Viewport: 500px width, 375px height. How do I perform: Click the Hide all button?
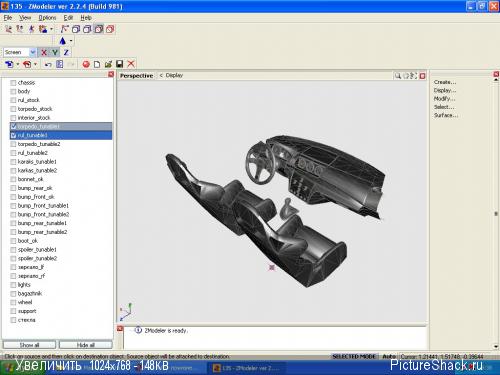click(x=86, y=345)
